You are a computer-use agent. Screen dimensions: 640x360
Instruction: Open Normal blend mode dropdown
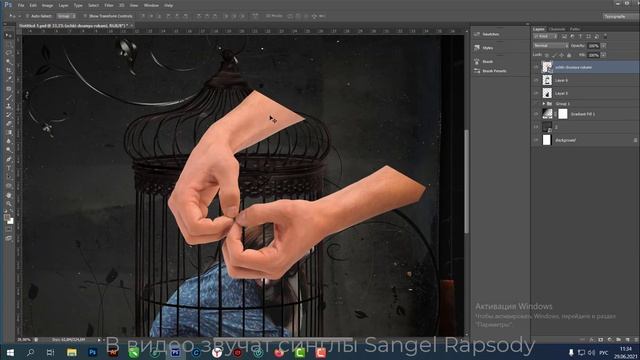pyautogui.click(x=550, y=45)
